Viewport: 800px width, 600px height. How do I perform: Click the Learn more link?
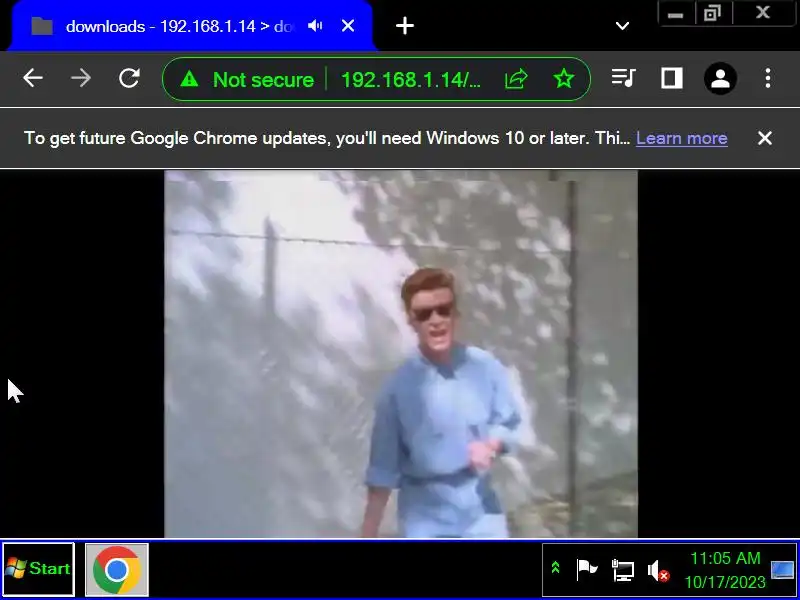682,138
